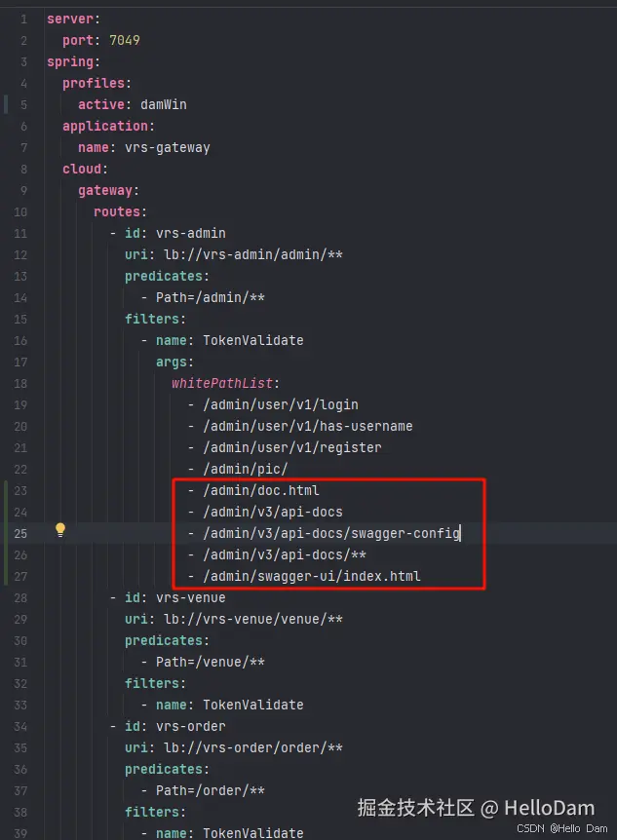Click 'filters' key on line 32
Screen dimensions: 617x840
(x=152, y=683)
